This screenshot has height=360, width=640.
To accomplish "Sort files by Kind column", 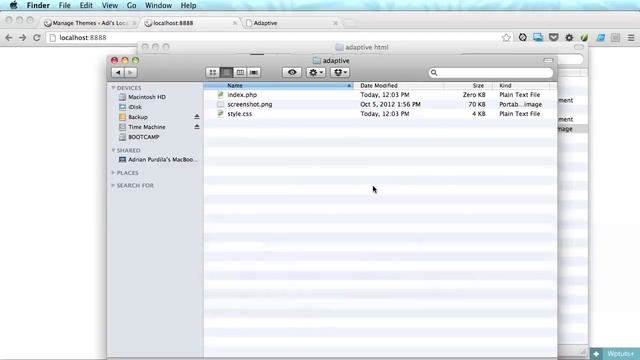I will tap(521, 85).
